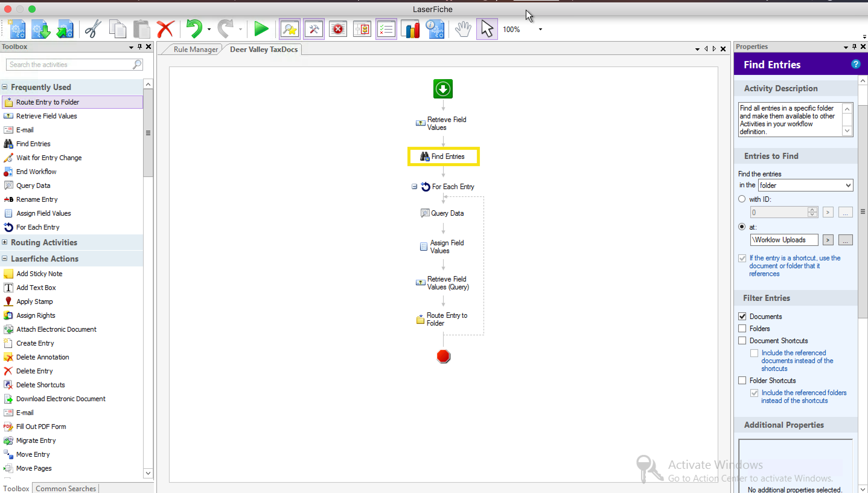Click the browse button beside Worklow Uploads path

(x=845, y=240)
